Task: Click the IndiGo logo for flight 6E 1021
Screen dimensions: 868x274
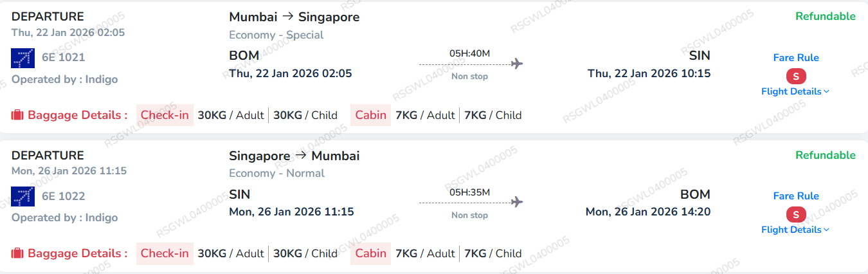Action: (x=23, y=58)
